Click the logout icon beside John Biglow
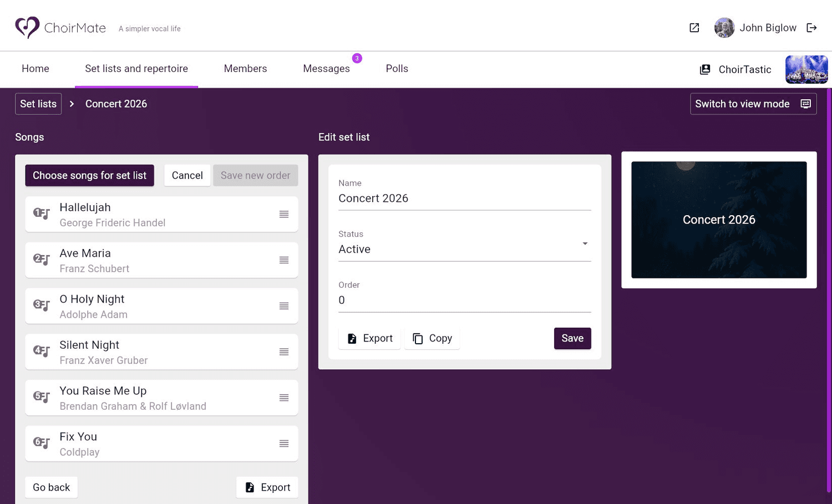The image size is (832, 504). click(x=811, y=28)
